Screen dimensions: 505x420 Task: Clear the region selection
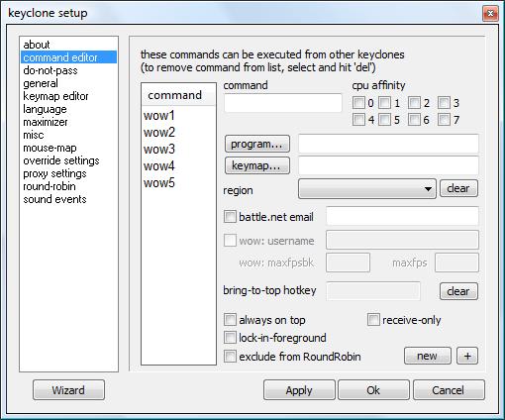458,188
